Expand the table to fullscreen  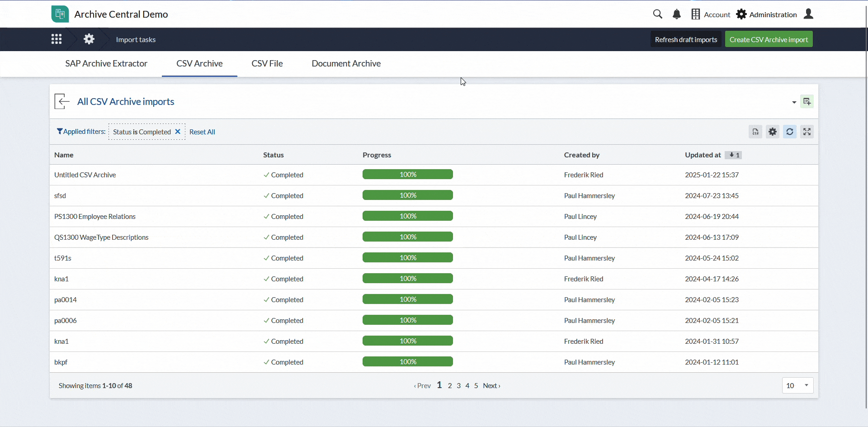(x=807, y=132)
